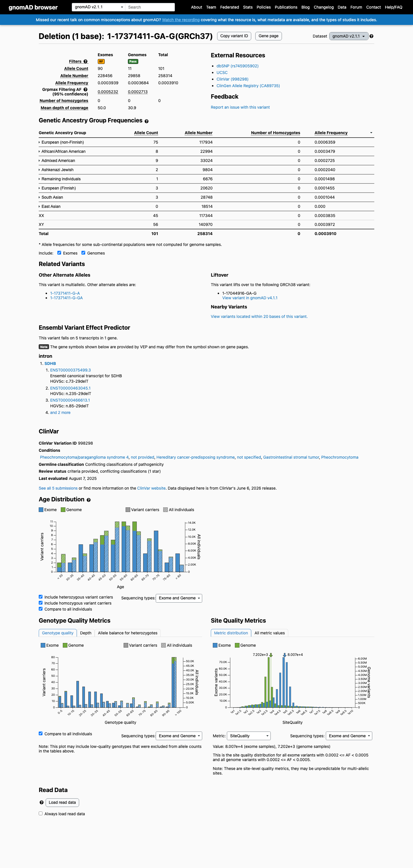Click See all 5 submissions link
413x868 pixels.
tap(58, 488)
